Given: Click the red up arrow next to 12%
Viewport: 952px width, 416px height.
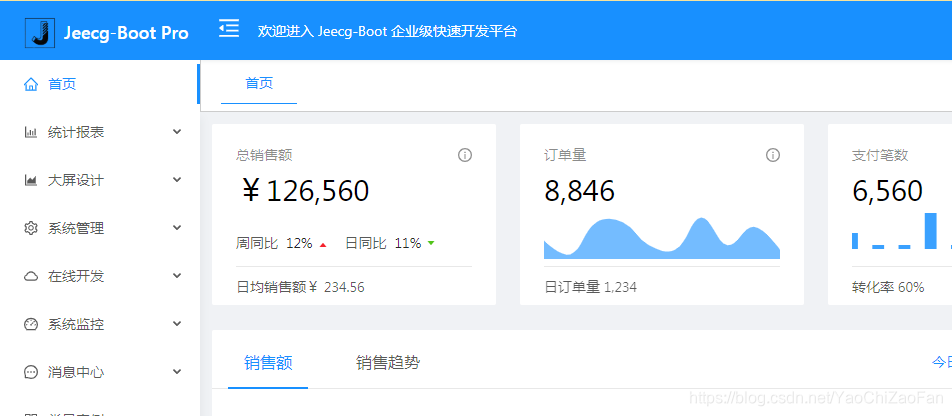Looking at the screenshot, I should [323, 245].
